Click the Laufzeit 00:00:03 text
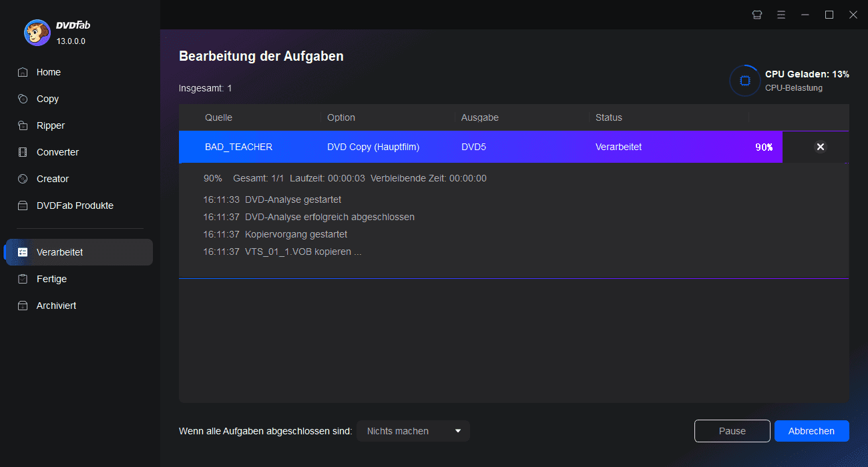Viewport: 868px width, 467px height. 327,178
